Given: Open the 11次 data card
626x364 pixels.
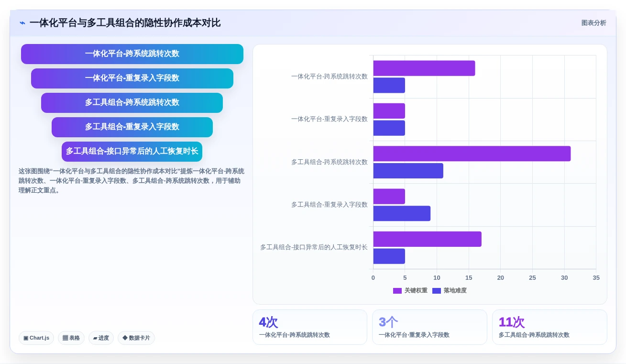Looking at the screenshot, I should tap(549, 327).
